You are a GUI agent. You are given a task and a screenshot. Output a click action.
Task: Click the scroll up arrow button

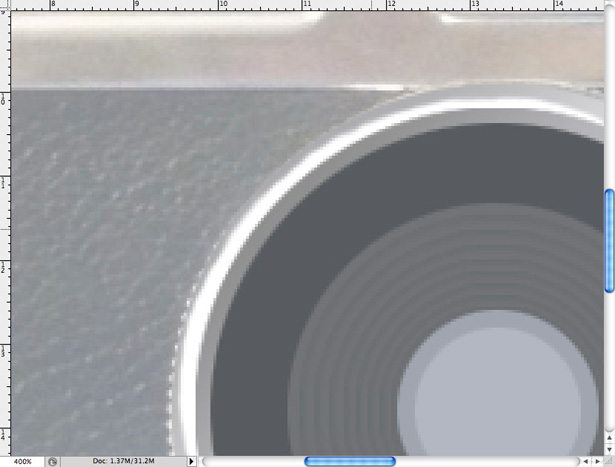click(610, 438)
